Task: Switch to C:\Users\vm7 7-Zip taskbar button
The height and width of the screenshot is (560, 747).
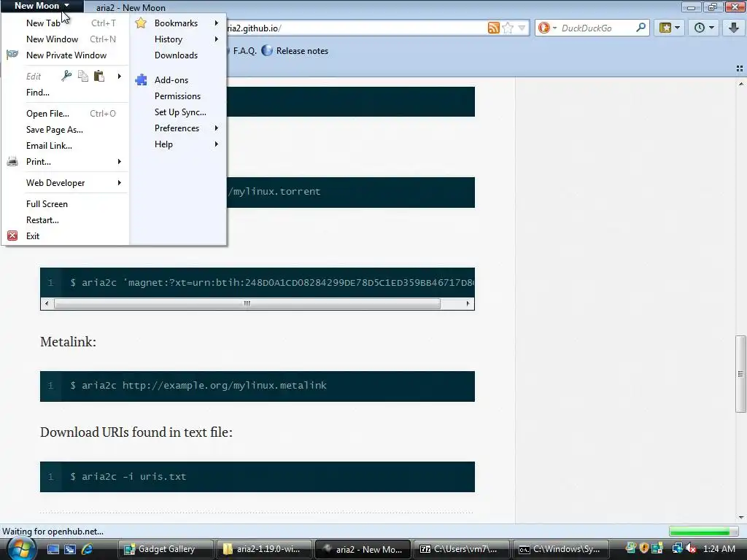Action: click(461, 549)
